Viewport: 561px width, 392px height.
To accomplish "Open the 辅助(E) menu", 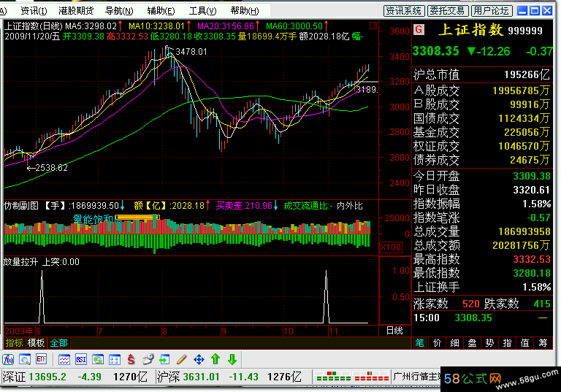I will click(x=161, y=11).
